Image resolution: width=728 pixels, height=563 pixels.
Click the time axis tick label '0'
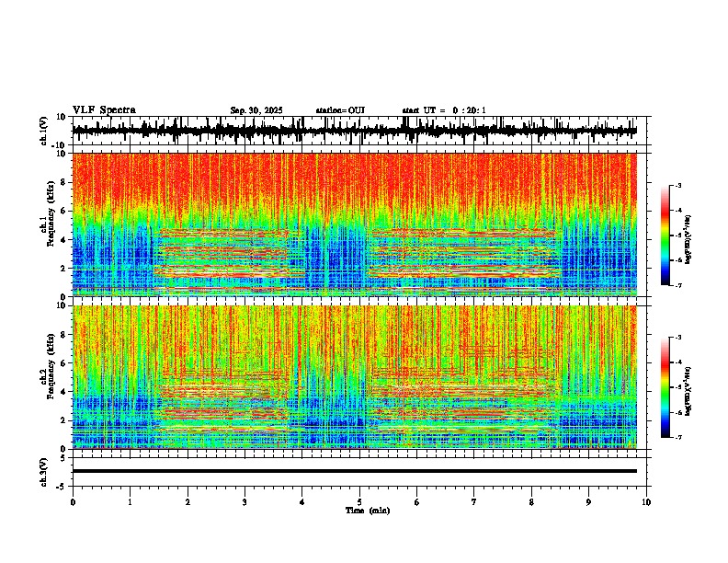pyautogui.click(x=73, y=502)
